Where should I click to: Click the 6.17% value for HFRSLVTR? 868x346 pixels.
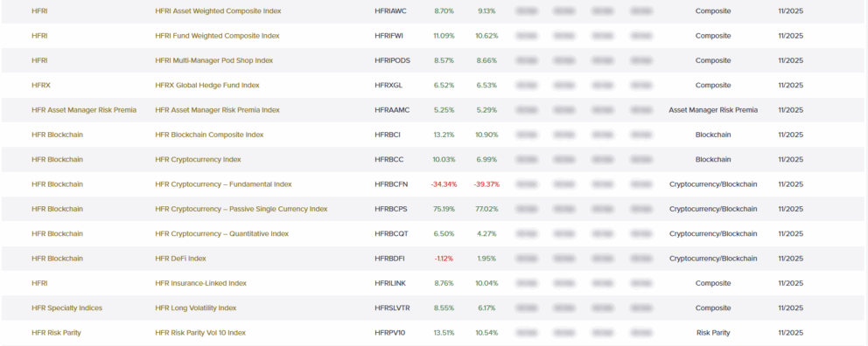(x=486, y=308)
